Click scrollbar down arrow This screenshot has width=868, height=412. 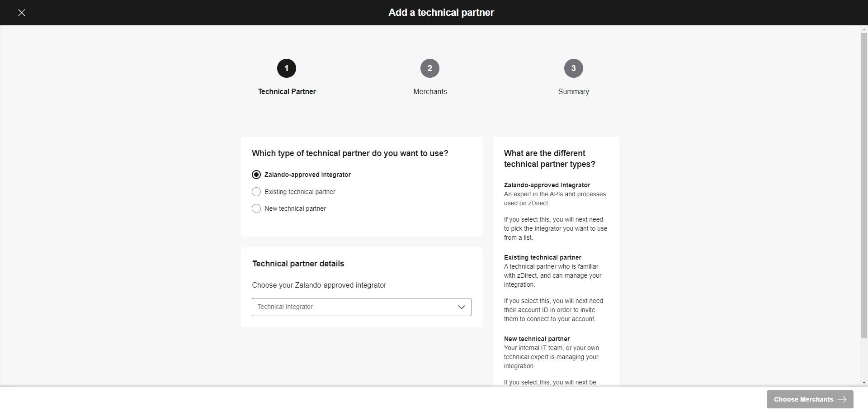click(864, 383)
